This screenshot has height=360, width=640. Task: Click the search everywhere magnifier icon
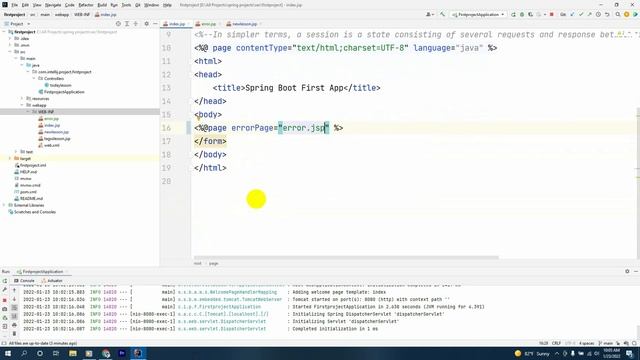(618, 15)
